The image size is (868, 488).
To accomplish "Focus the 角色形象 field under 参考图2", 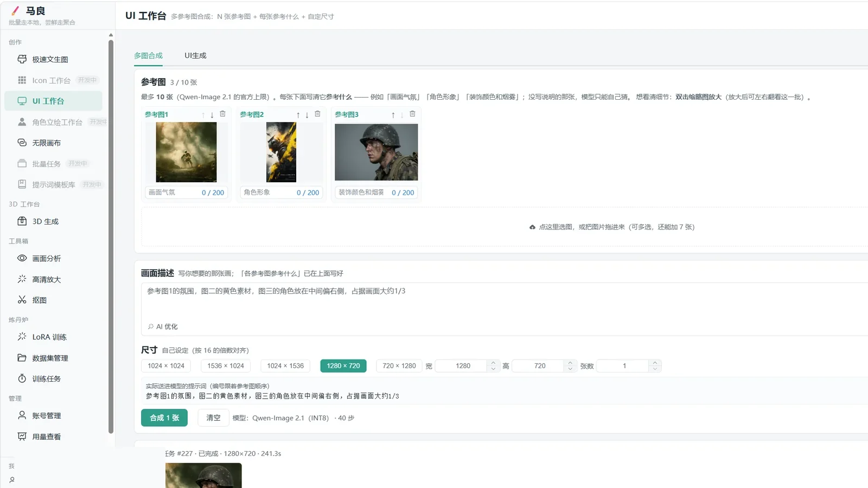I will point(281,192).
